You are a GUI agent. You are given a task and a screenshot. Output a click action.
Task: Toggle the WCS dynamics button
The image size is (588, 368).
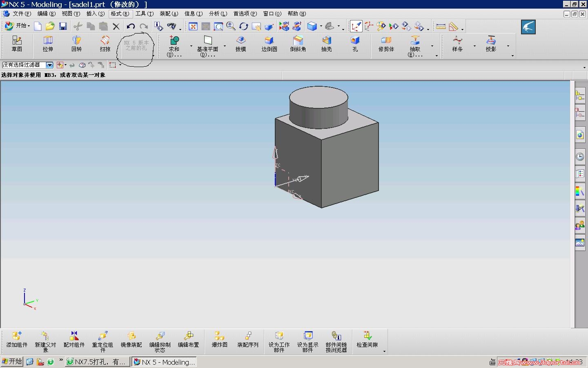(356, 27)
